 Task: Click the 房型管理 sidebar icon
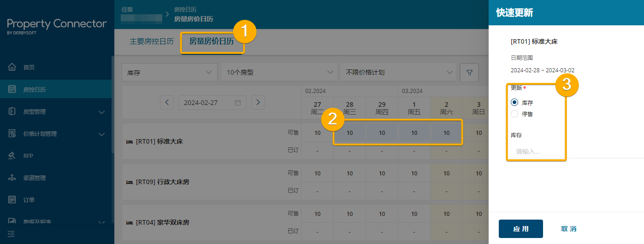point(12,111)
